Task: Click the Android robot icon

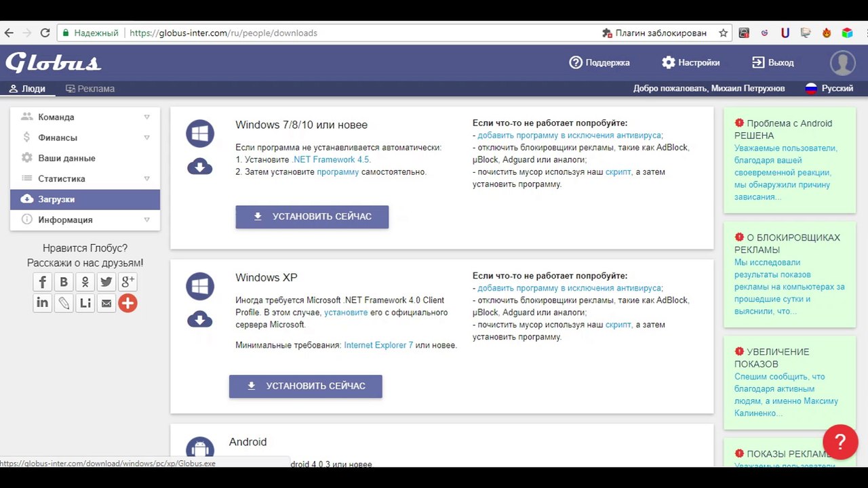Action: (200, 448)
